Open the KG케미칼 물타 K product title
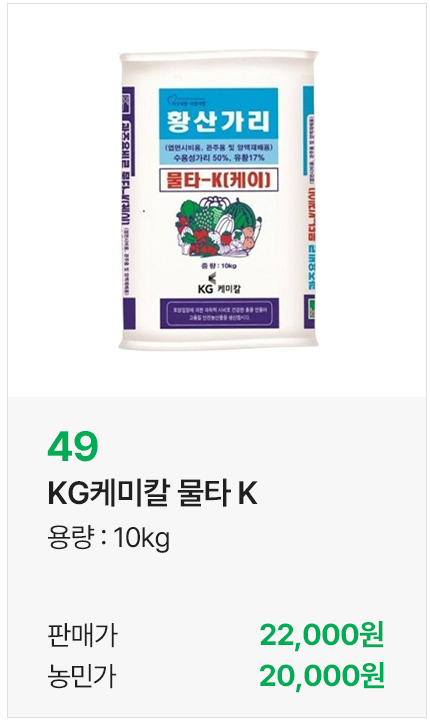The width and height of the screenshot is (430, 721). coord(152,494)
